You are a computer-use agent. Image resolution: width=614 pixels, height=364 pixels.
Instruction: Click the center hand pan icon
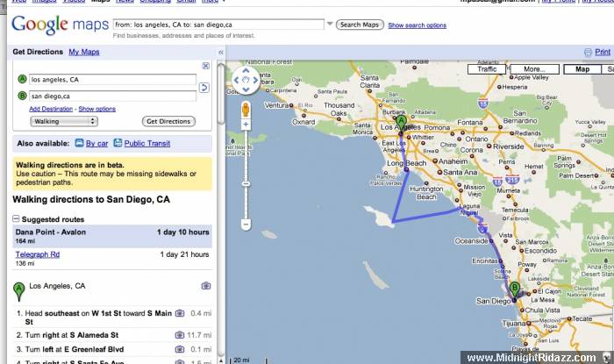pos(246,80)
